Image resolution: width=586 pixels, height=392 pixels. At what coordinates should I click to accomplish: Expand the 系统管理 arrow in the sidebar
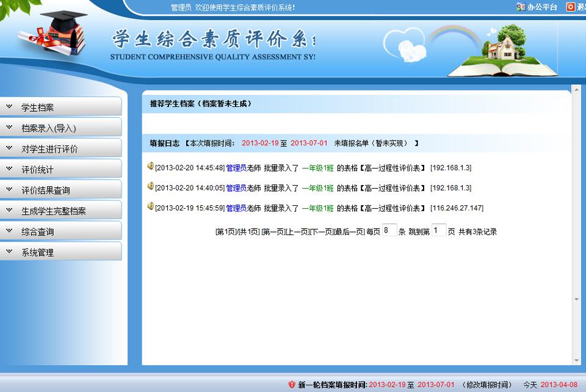pos(9,252)
